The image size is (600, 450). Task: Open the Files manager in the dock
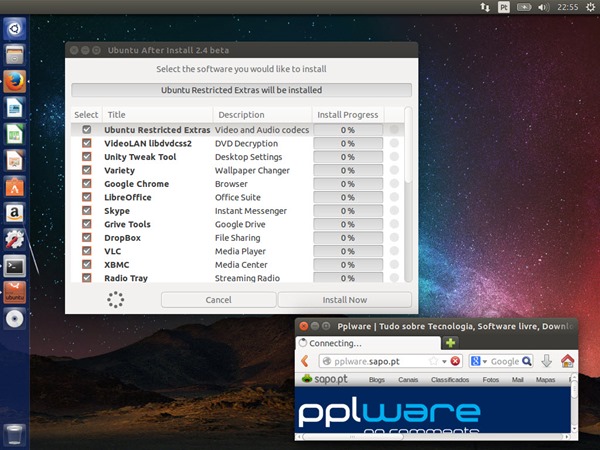point(15,55)
